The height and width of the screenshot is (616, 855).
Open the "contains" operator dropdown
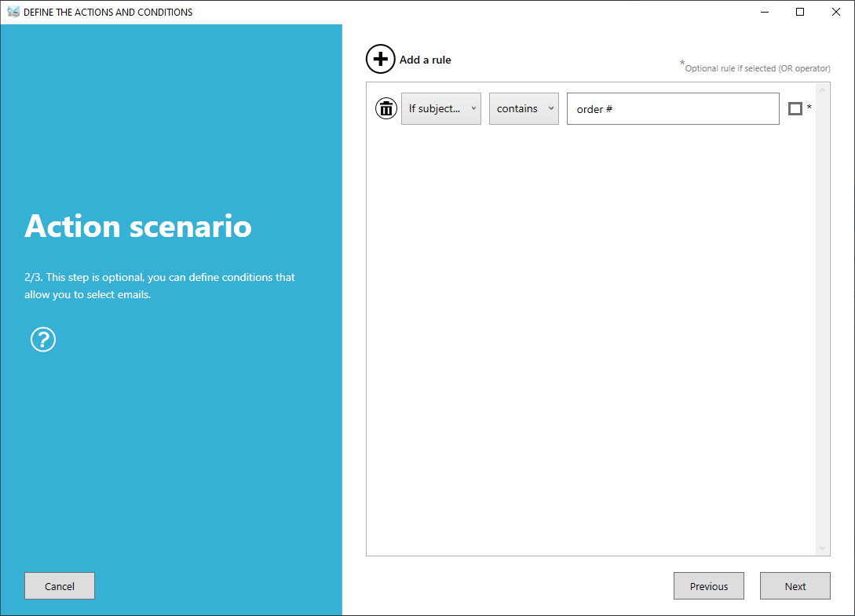pos(524,108)
